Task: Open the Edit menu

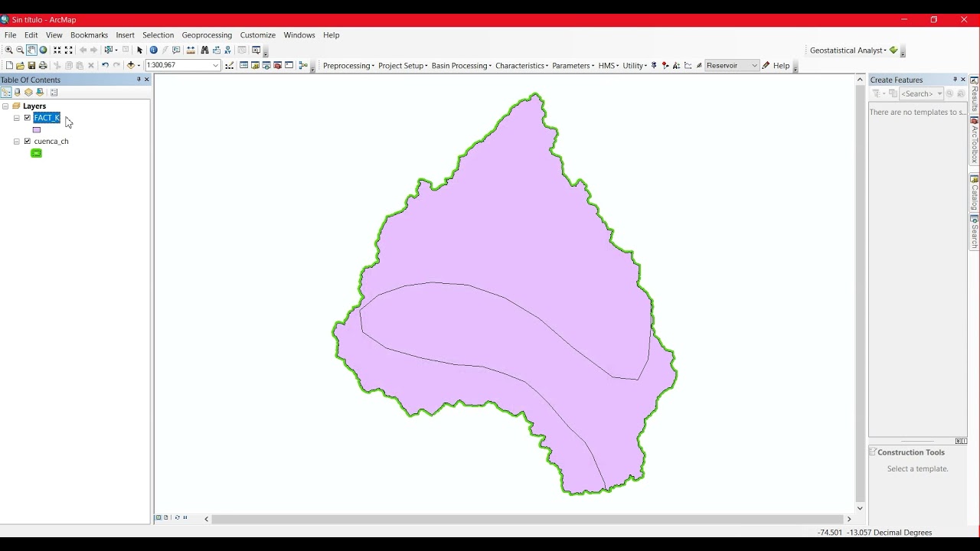Action: click(31, 35)
